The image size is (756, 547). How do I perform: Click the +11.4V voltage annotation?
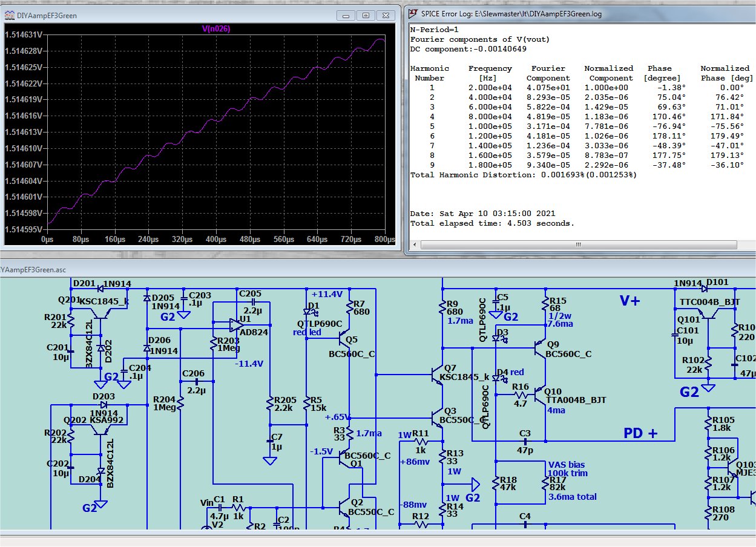tap(327, 293)
